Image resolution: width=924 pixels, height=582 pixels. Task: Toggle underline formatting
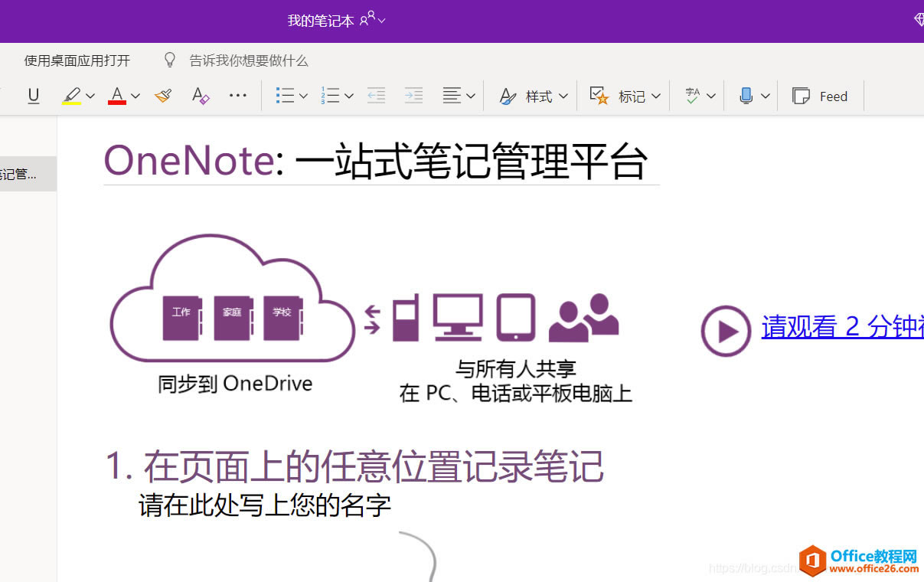pos(34,96)
